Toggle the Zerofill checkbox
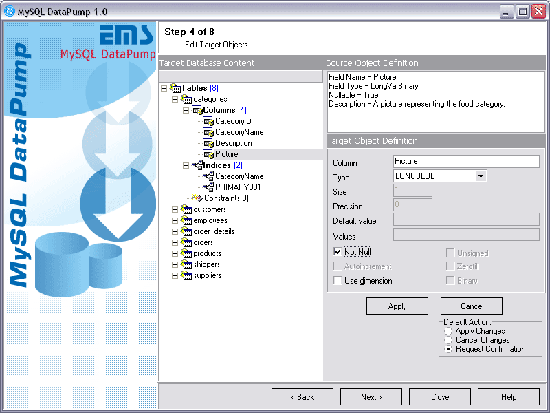Image resolution: width=550 pixels, height=413 pixels. (x=450, y=266)
